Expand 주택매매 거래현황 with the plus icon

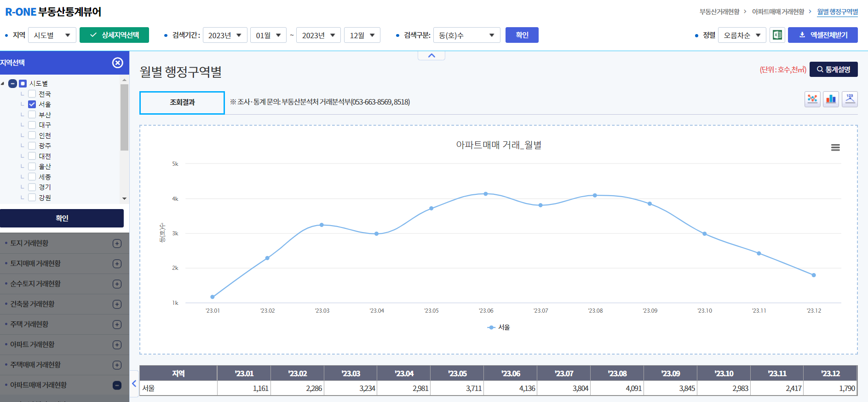[117, 365]
